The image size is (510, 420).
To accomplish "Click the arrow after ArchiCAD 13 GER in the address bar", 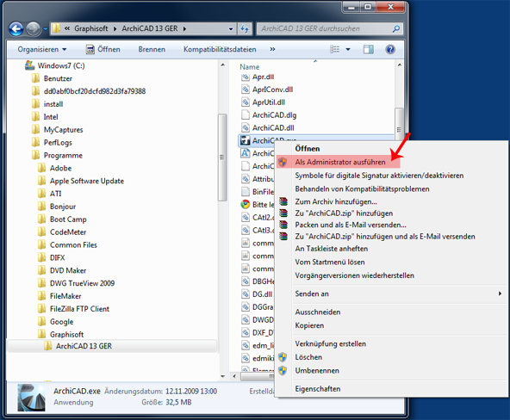I will point(184,29).
